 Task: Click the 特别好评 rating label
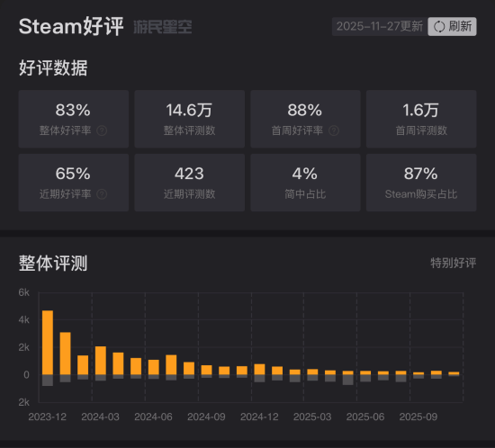[x=454, y=263]
